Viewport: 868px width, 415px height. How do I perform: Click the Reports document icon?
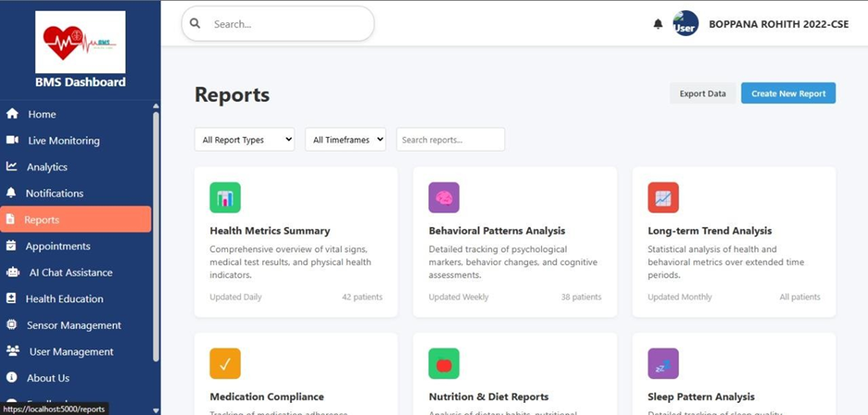[10, 219]
